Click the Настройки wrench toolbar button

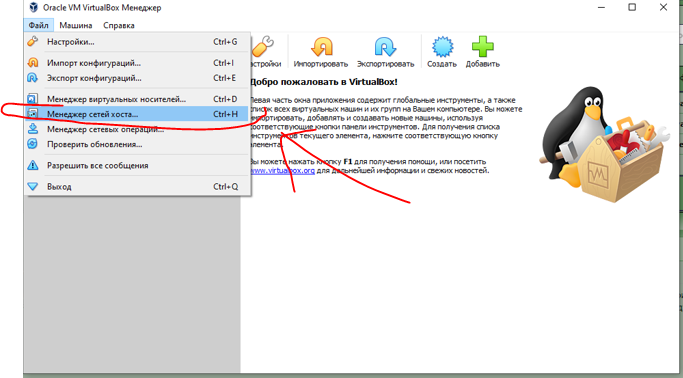coord(265,52)
